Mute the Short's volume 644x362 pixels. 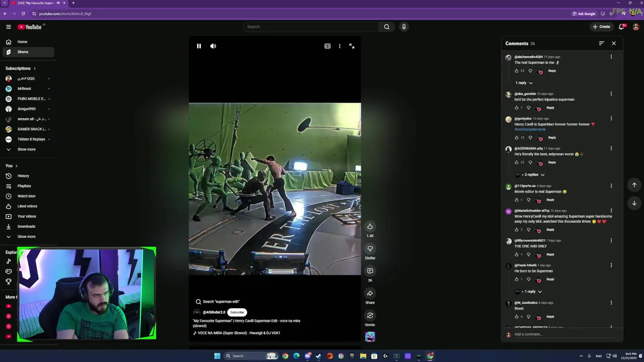point(213,46)
